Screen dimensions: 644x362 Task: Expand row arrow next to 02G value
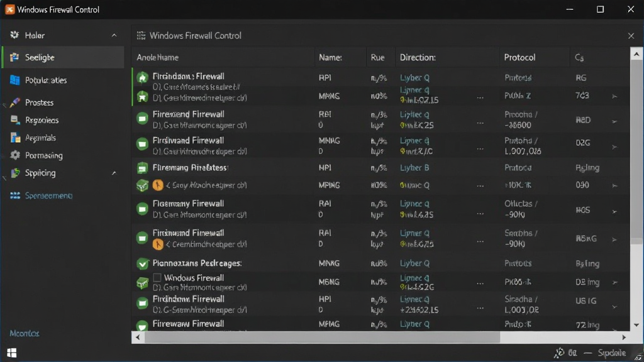point(614,147)
